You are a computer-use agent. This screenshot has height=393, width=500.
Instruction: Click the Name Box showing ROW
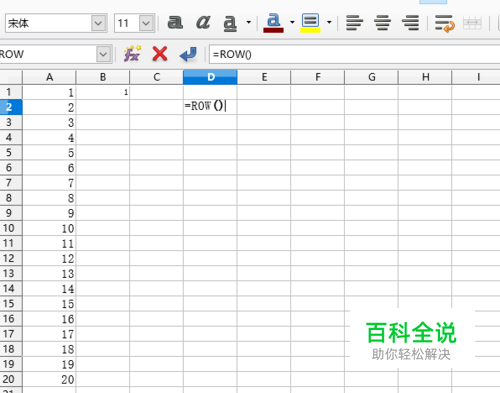(x=48, y=54)
